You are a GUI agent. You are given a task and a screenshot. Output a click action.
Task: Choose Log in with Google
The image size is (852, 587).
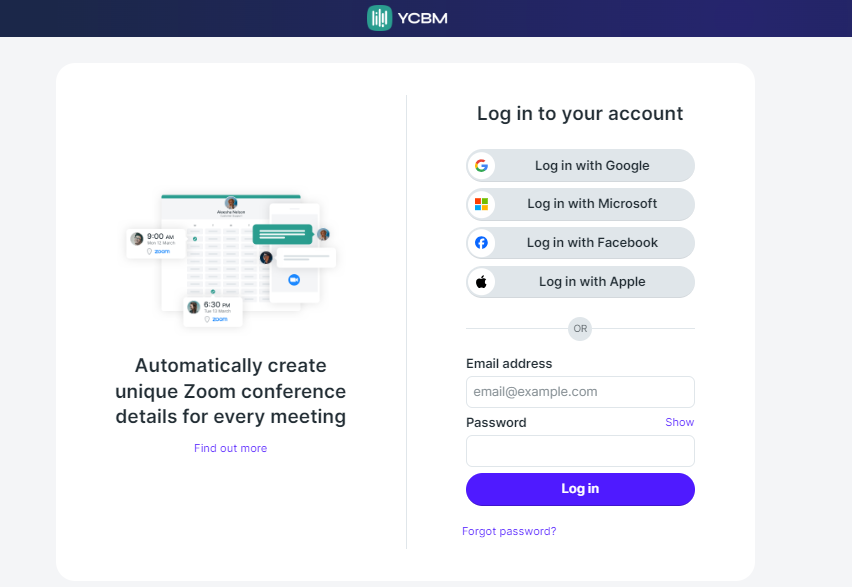pos(580,165)
